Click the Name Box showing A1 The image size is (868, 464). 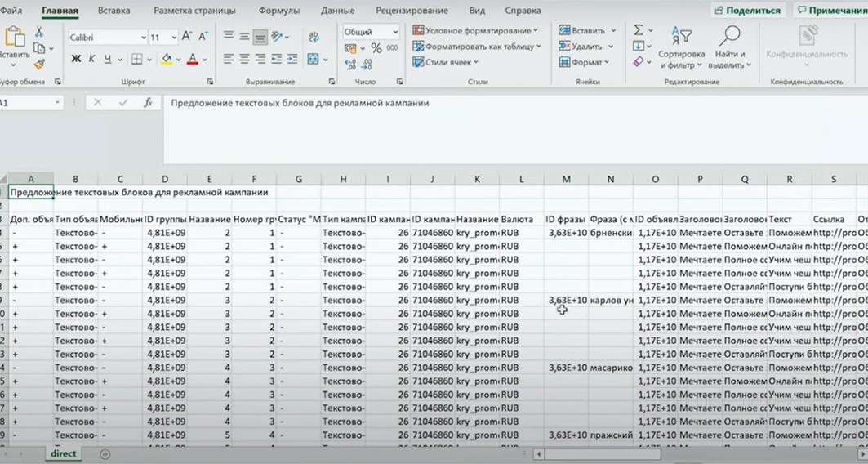click(x=24, y=103)
